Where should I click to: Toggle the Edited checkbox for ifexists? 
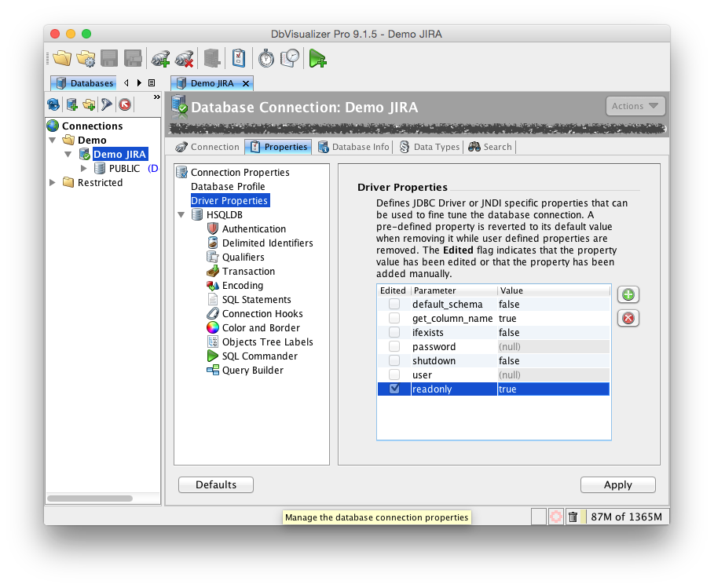coord(394,332)
